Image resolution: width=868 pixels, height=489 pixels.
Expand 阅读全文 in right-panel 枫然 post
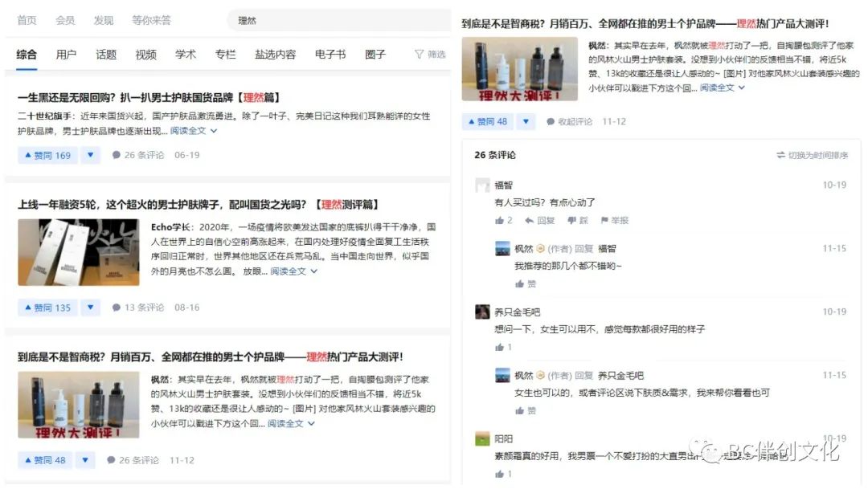click(723, 88)
